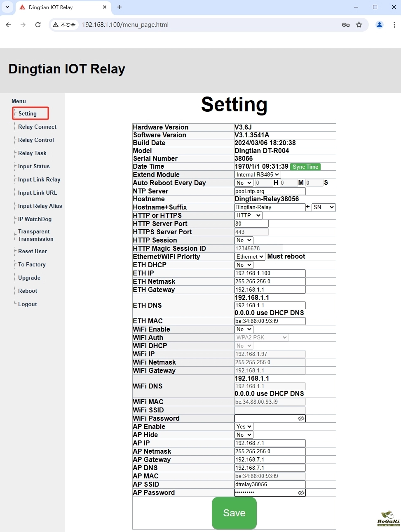Toggle WiFi Password visibility eye icon

point(301,418)
